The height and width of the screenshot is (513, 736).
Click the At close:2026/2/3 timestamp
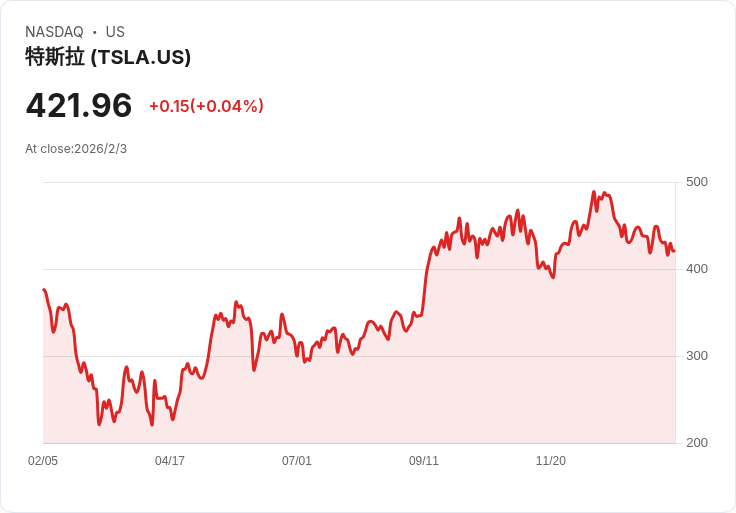coord(76,149)
